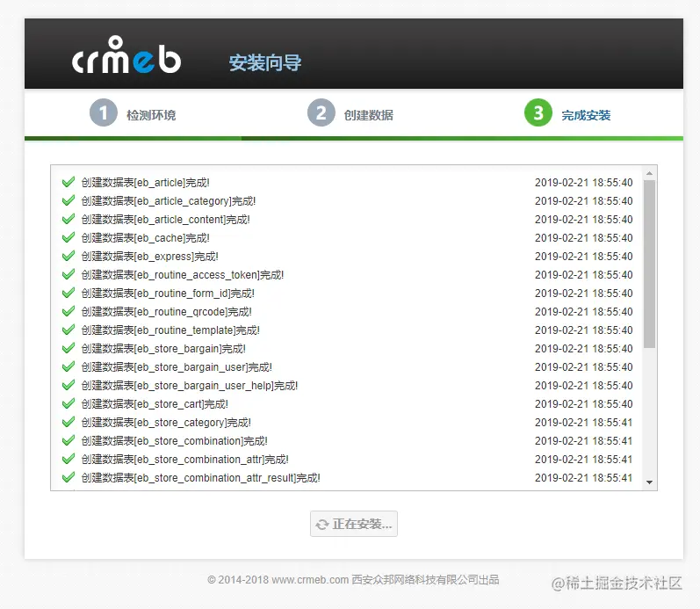Click checkmark beside eb_article_category row
Screen dimensions: 700x609
click(69, 200)
